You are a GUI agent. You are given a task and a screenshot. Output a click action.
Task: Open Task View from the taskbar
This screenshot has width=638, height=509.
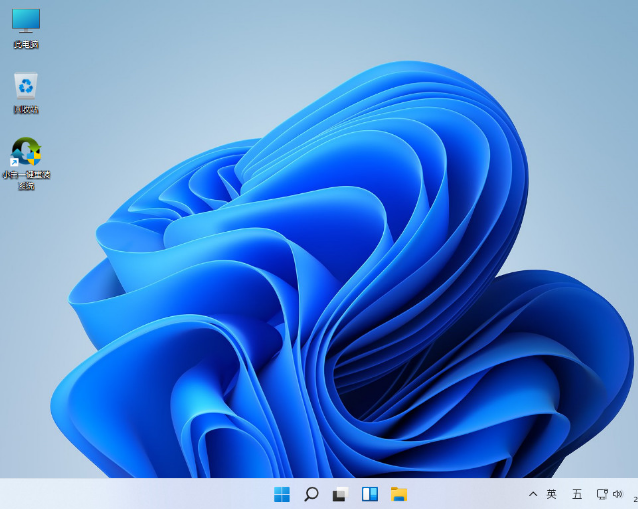pyautogui.click(x=340, y=494)
